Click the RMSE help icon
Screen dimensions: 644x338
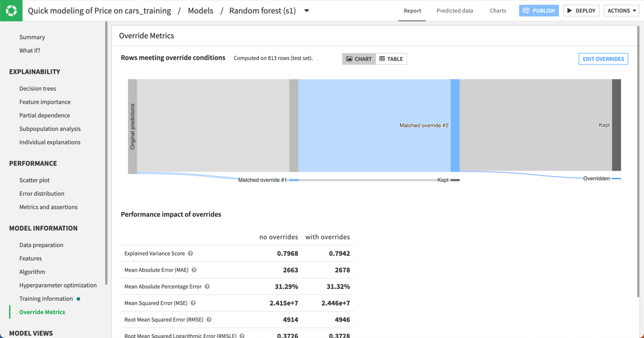tap(209, 319)
